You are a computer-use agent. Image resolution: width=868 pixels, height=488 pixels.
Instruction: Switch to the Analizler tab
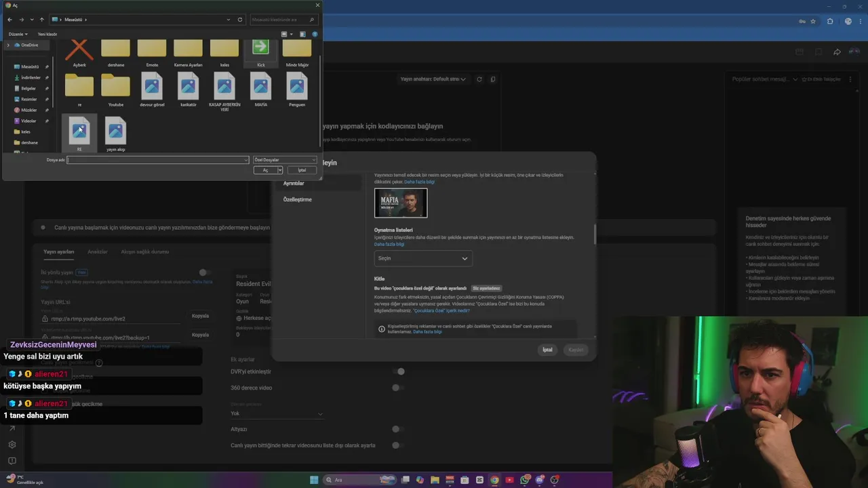click(98, 252)
